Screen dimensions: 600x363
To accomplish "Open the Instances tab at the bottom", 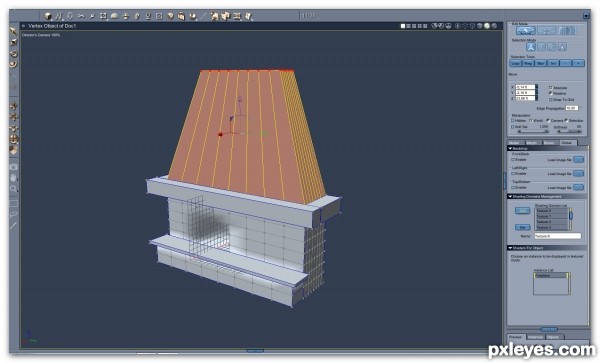I will click(x=535, y=337).
